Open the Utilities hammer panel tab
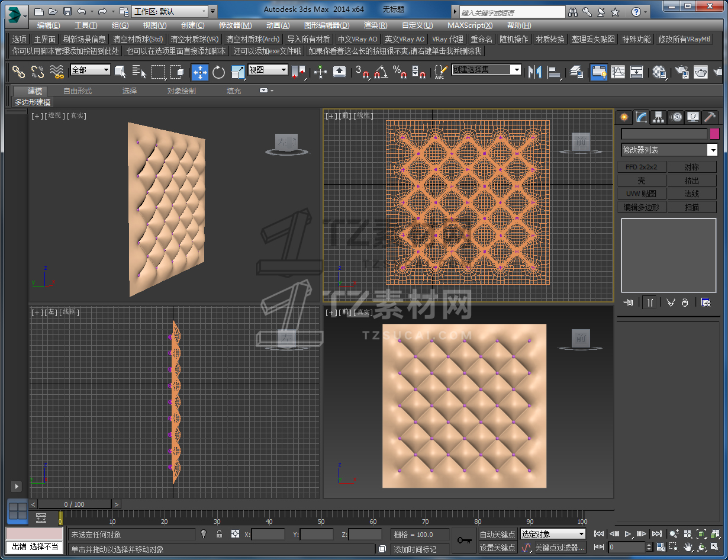This screenshot has height=560, width=728. [710, 117]
